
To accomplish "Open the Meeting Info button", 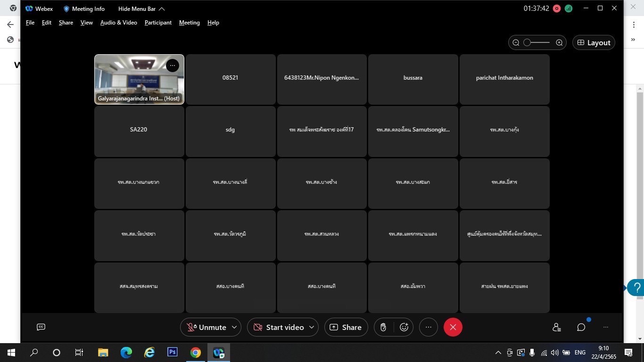I will coord(84,9).
